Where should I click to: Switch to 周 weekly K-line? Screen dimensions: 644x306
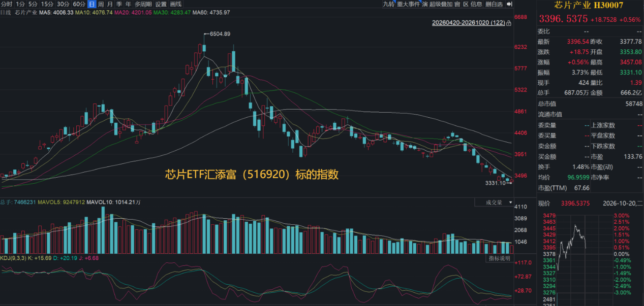click(101, 4)
